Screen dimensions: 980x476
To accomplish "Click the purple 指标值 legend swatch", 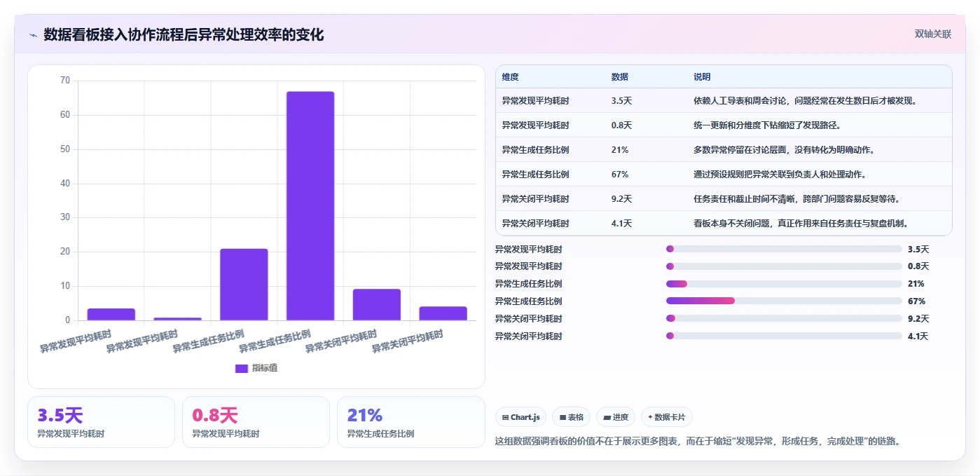I will coord(241,368).
